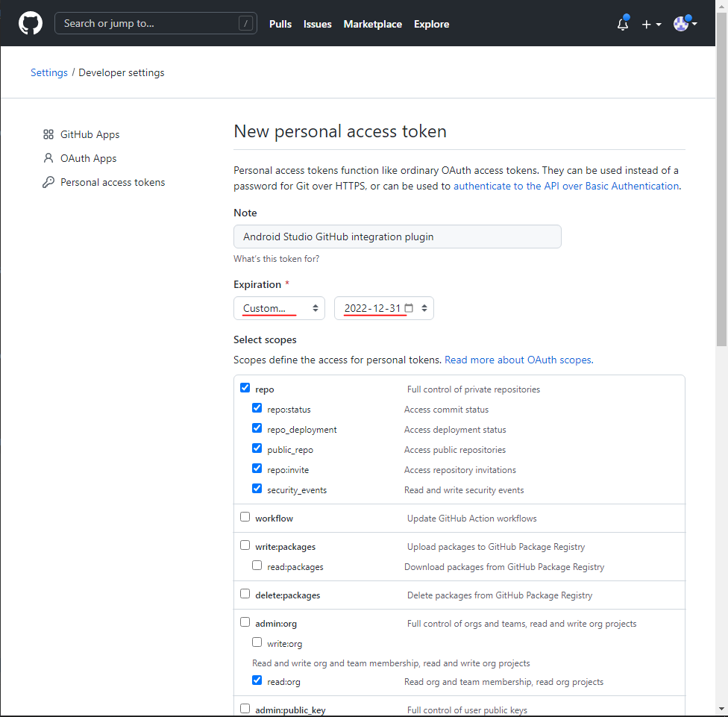Click the 'Full control of private repositories' text
The image size is (728, 717).
[x=474, y=389]
